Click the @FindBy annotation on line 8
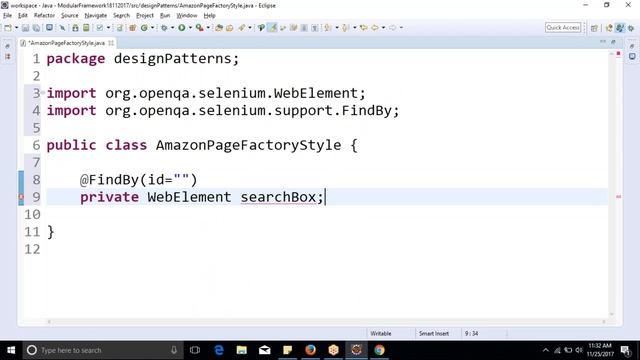640x360 pixels. click(109, 180)
